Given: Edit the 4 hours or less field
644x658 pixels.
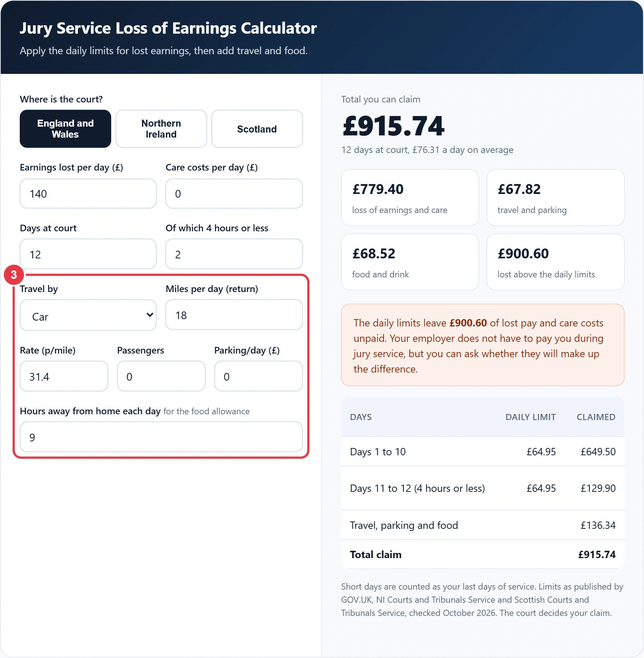Looking at the screenshot, I should [234, 254].
